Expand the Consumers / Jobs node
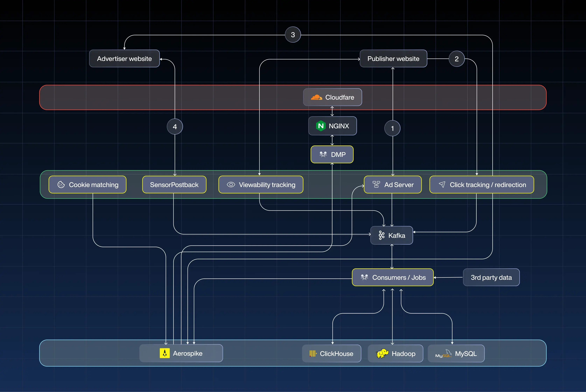Viewport: 586px width, 392px height. (392, 277)
